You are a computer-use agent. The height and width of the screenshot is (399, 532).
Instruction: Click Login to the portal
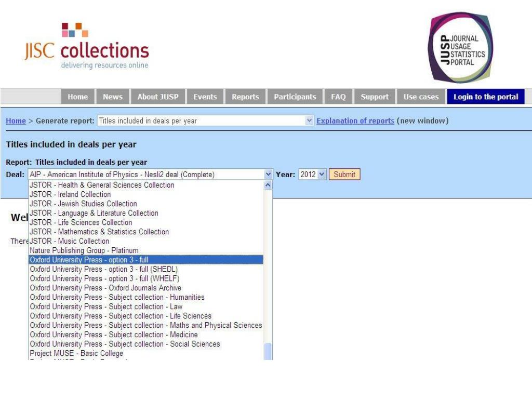(x=486, y=97)
